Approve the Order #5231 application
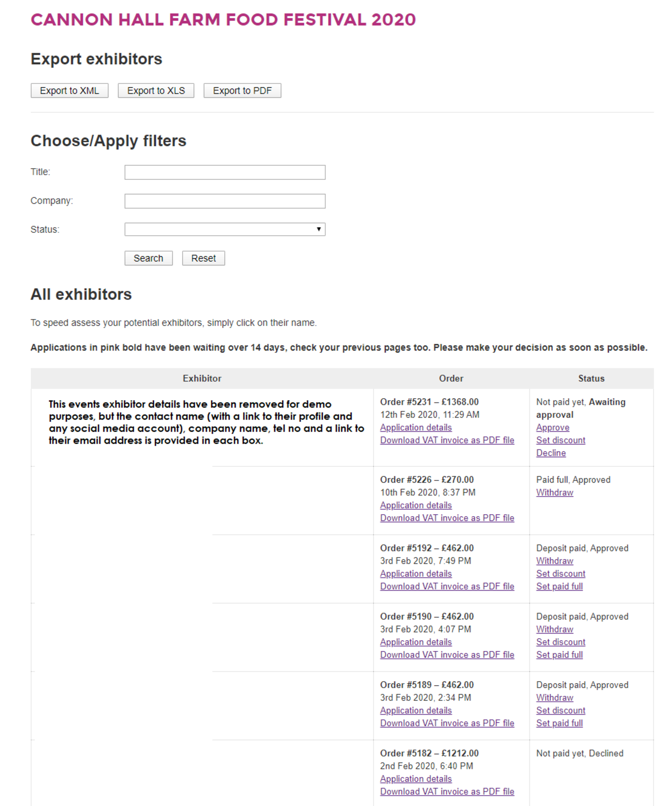672x806 pixels. pyautogui.click(x=553, y=427)
